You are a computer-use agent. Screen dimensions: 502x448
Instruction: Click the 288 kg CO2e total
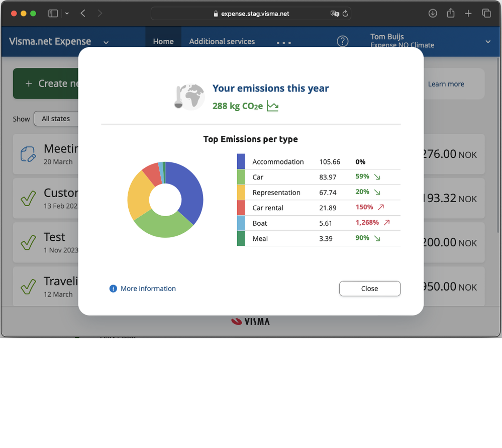coord(238,106)
